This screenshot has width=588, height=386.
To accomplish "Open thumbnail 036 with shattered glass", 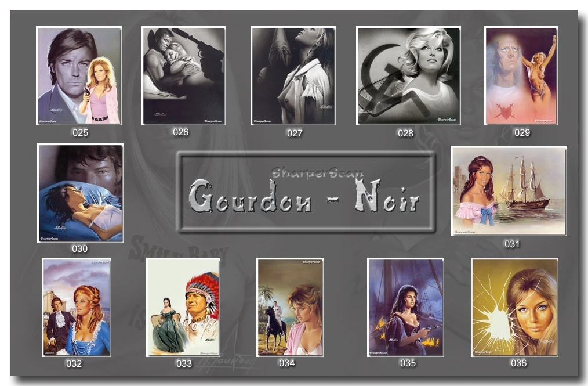I will coord(515,307).
